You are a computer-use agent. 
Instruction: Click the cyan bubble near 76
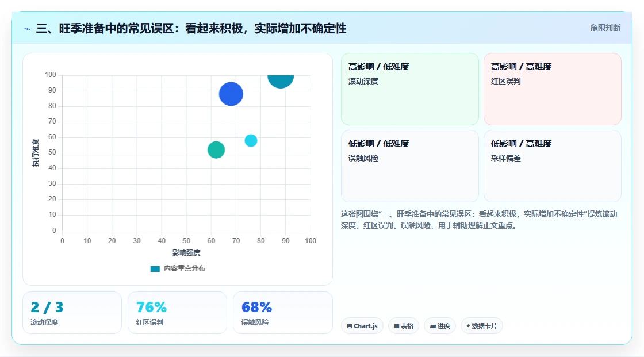click(251, 140)
